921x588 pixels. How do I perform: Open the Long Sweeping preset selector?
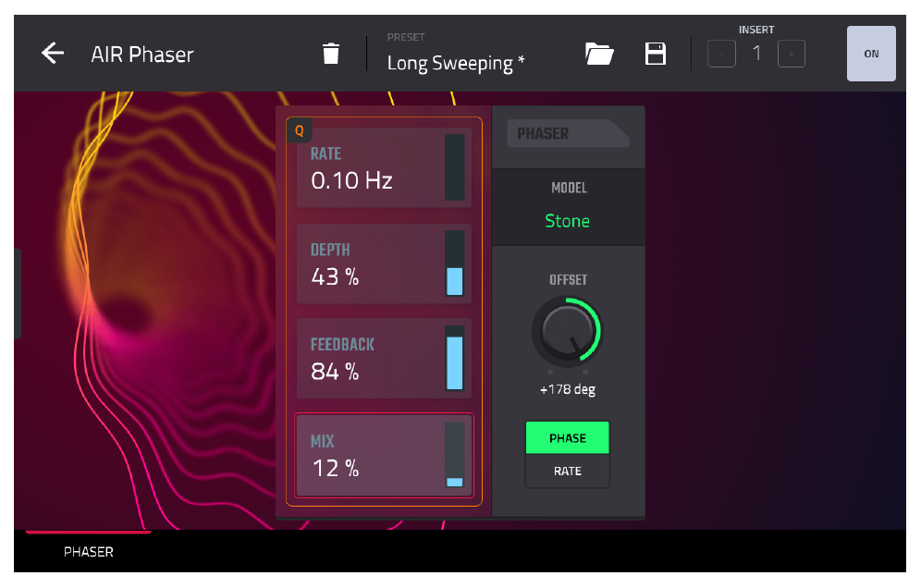[x=455, y=62]
